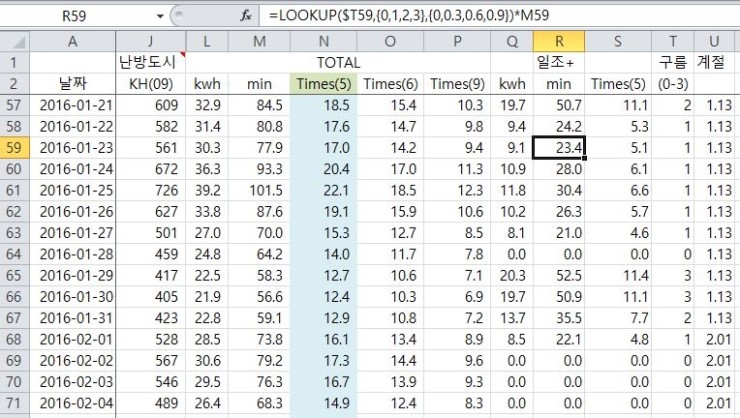
Task: Click the Insert Function fx icon
Action: tap(246, 16)
